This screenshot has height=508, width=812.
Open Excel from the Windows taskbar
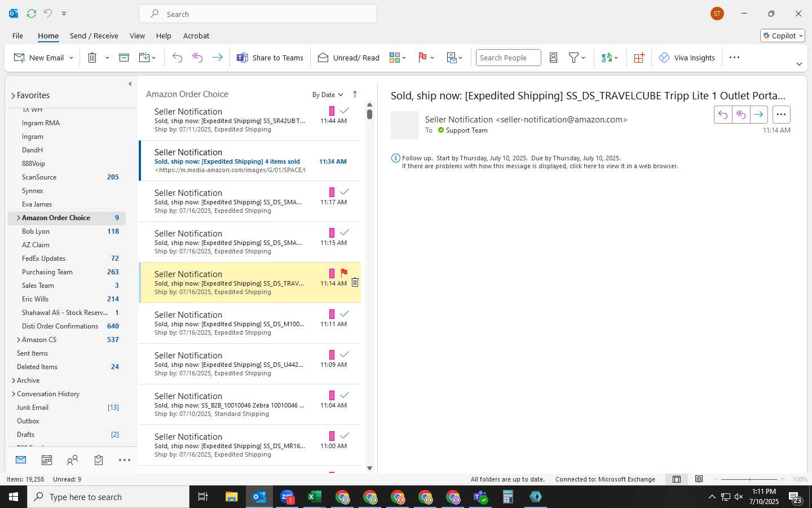click(x=315, y=497)
